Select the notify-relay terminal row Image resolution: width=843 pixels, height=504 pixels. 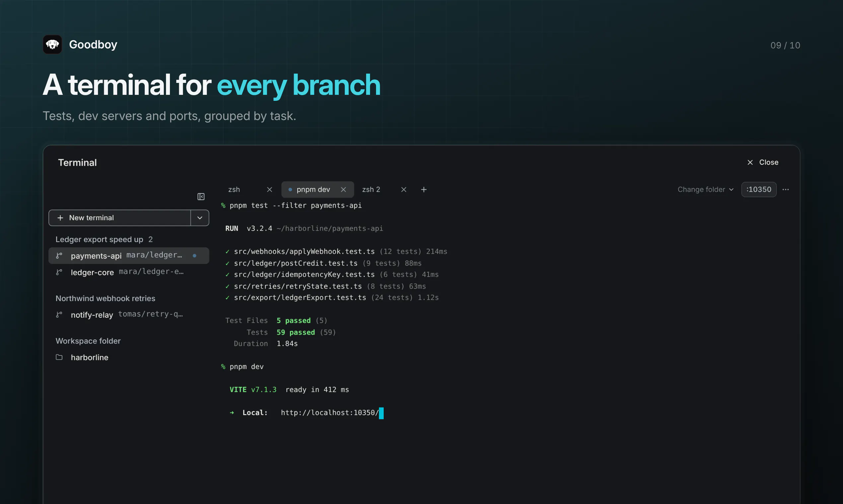coord(129,315)
